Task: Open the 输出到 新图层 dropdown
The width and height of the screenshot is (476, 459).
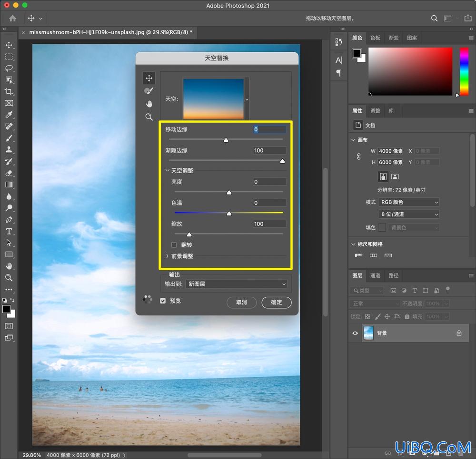Action: (x=236, y=284)
